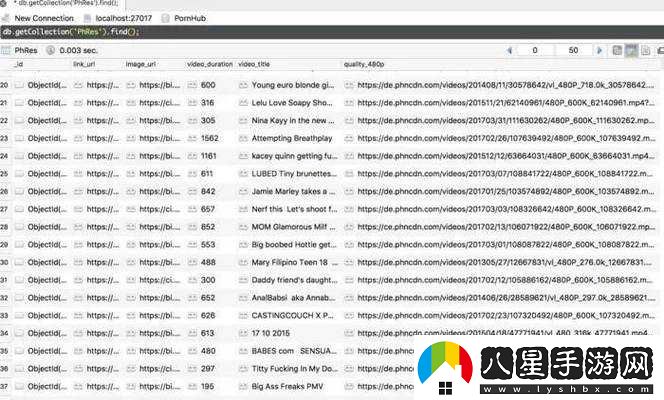Image resolution: width=664 pixels, height=400 pixels.
Task: Select the ObjectId cell in row 23
Action: pyautogui.click(x=47, y=138)
